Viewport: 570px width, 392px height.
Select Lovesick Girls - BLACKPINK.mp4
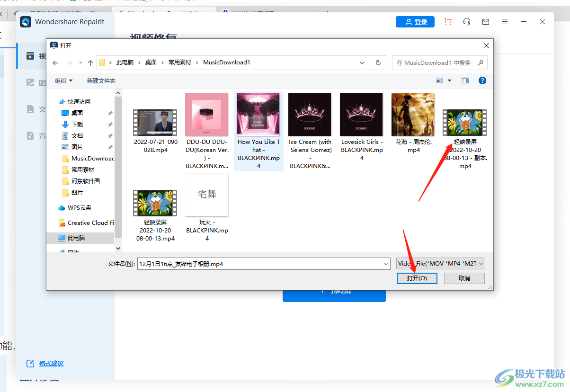(x=362, y=128)
